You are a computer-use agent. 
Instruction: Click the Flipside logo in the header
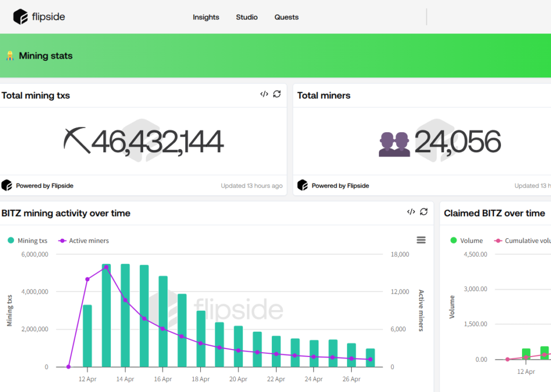pyautogui.click(x=39, y=17)
